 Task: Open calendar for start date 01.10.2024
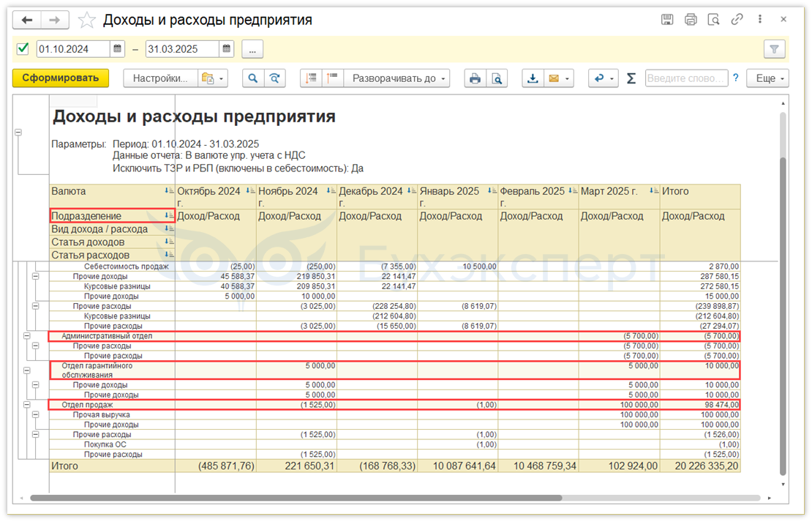[118, 49]
